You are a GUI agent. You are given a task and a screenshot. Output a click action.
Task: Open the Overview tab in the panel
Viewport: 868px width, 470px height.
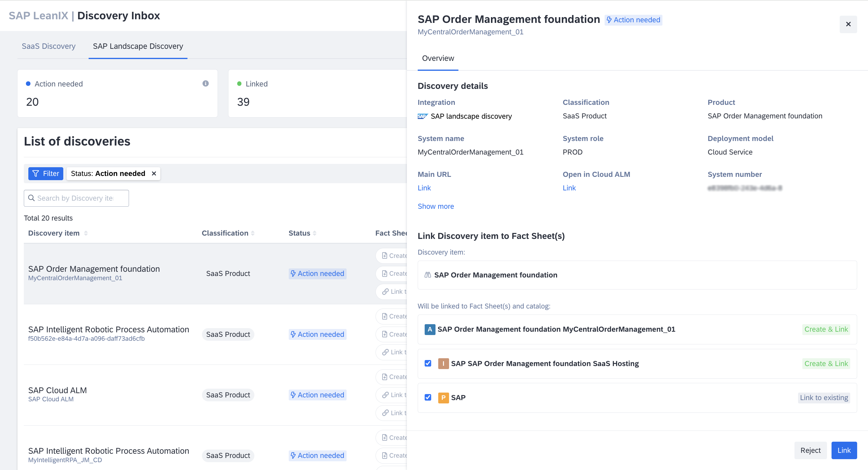tap(438, 58)
